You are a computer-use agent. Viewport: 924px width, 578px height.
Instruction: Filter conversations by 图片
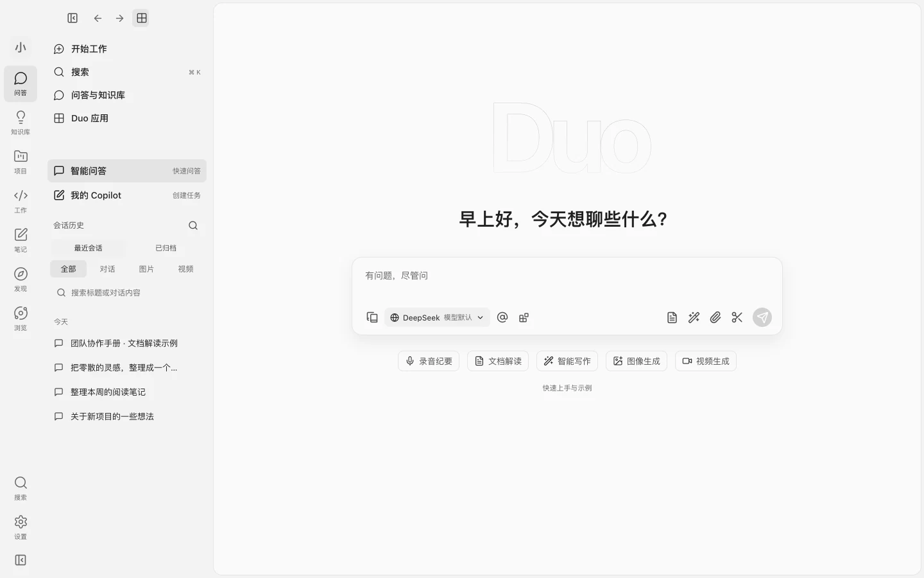coord(146,269)
